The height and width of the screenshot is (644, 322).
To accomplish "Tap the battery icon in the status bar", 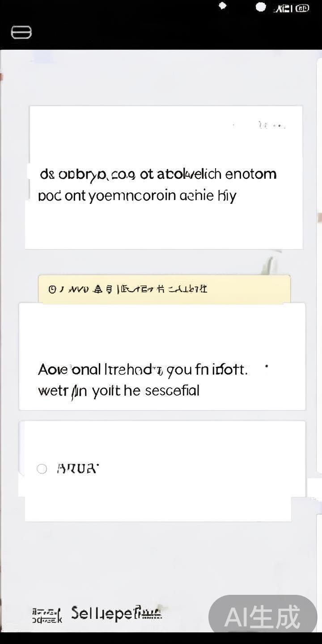I will coord(302,8).
